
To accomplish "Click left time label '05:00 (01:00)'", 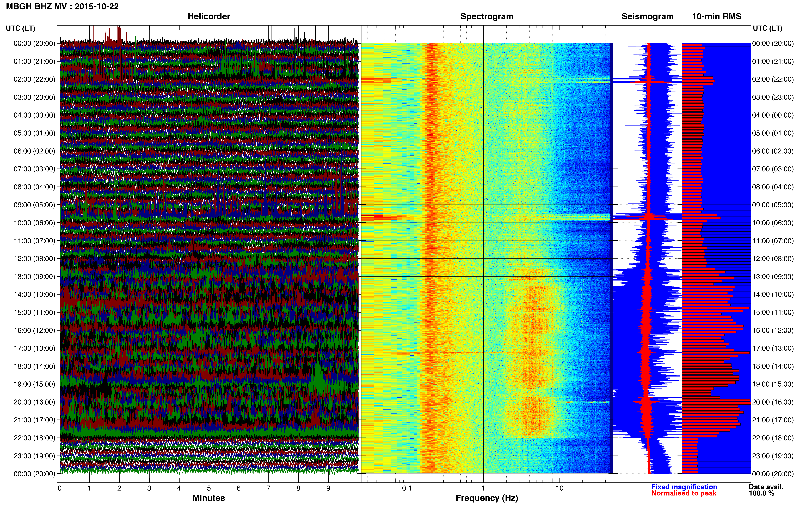I will [34, 133].
